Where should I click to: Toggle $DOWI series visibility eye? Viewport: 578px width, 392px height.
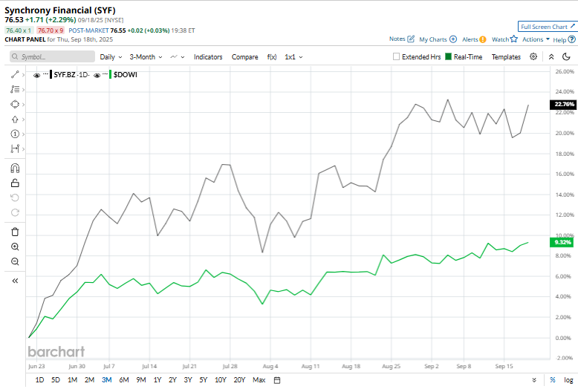point(97,76)
